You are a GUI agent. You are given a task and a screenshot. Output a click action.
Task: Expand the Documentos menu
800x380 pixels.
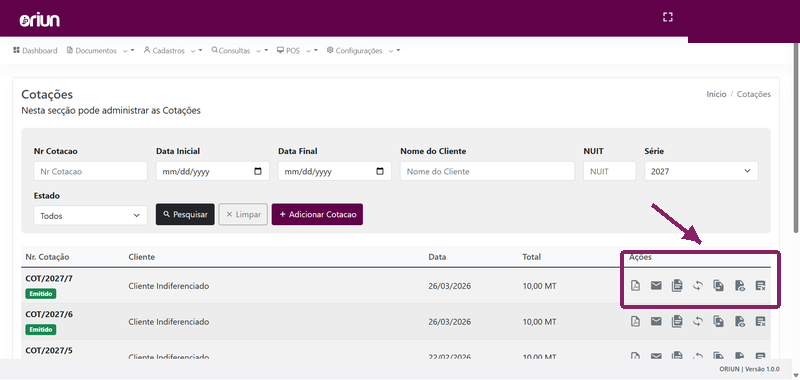pyautogui.click(x=100, y=50)
